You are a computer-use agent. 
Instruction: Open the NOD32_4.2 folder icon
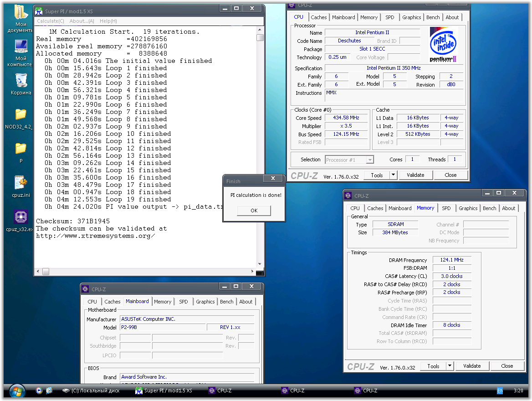(20, 119)
